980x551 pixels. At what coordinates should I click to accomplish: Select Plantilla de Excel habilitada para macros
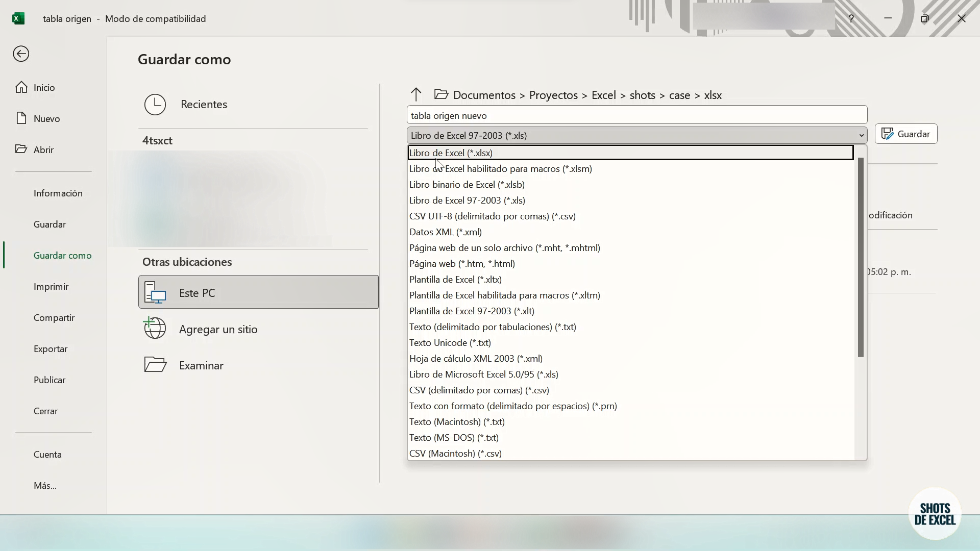tap(630, 295)
